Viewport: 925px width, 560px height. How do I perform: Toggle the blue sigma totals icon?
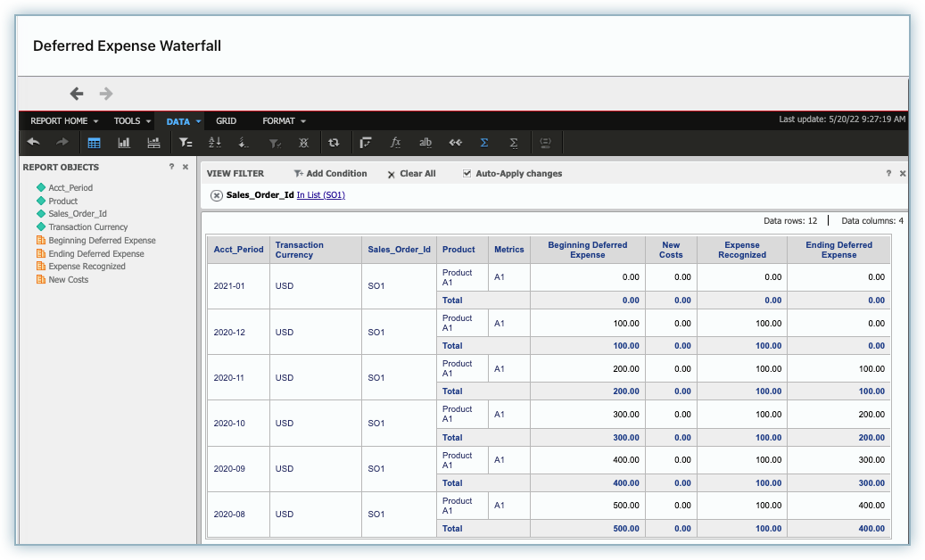(483, 143)
